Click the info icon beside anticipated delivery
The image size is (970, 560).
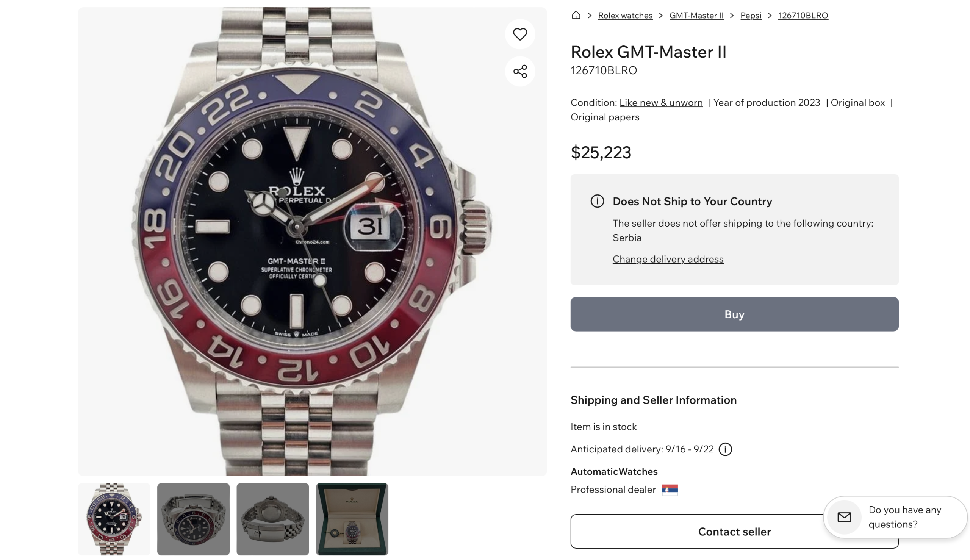725,449
